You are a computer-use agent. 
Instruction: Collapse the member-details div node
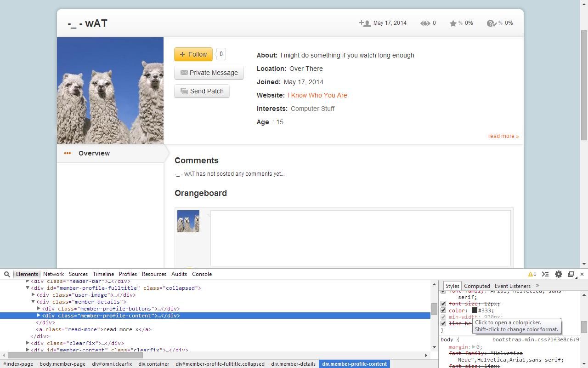33,302
